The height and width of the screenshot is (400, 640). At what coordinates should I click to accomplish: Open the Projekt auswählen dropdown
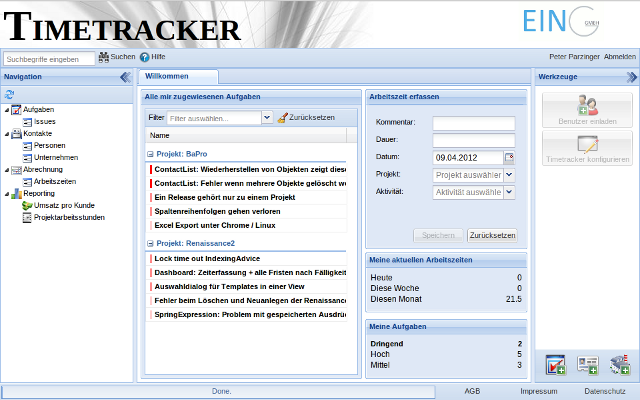(x=509, y=174)
